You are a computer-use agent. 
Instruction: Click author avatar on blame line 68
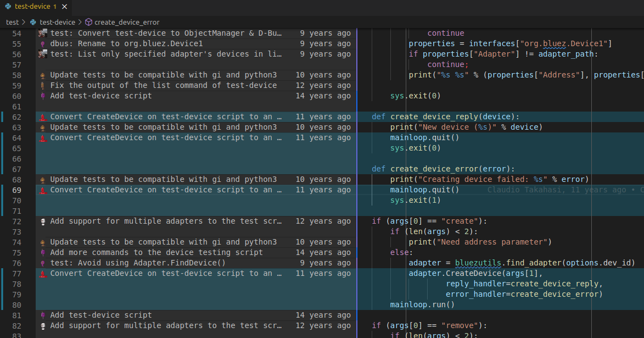[43, 179]
